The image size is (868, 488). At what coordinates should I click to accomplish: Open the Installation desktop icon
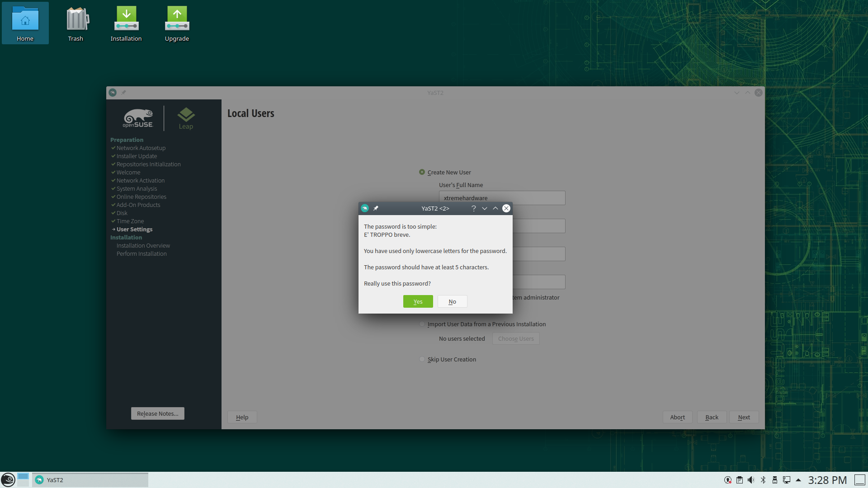click(126, 23)
